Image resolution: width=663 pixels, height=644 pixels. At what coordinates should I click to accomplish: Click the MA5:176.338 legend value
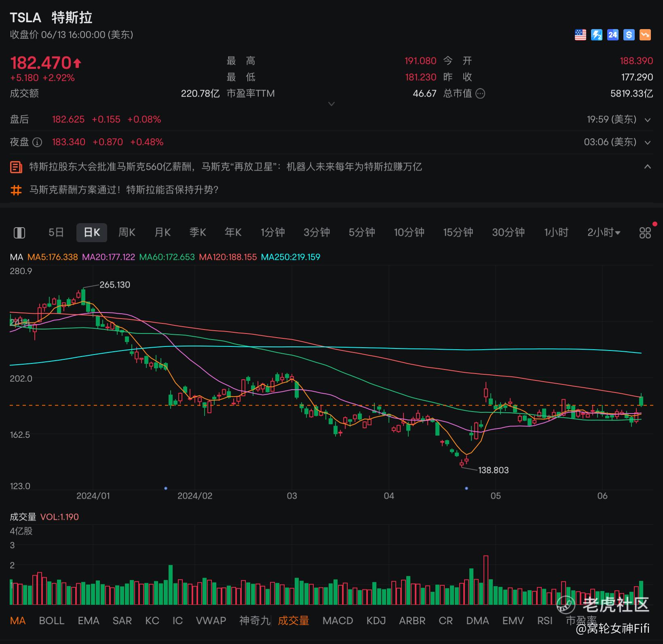(x=53, y=257)
